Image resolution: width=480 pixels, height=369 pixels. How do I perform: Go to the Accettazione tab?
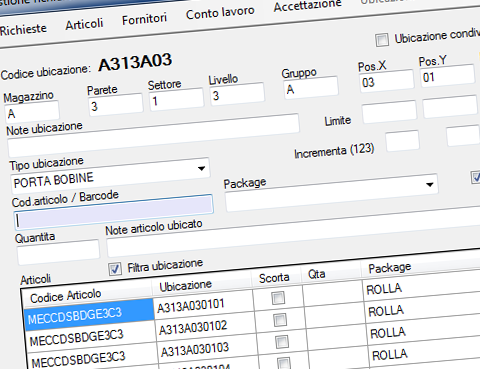point(308,5)
